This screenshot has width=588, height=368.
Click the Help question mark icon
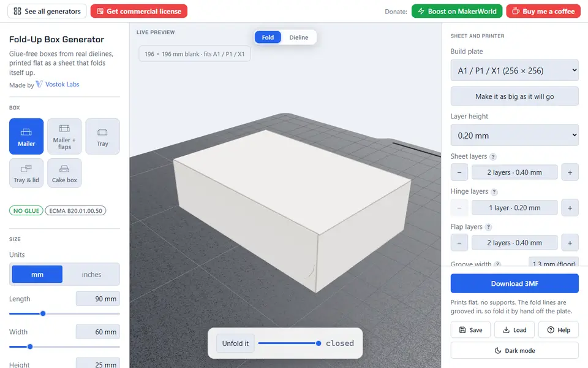[551, 330]
